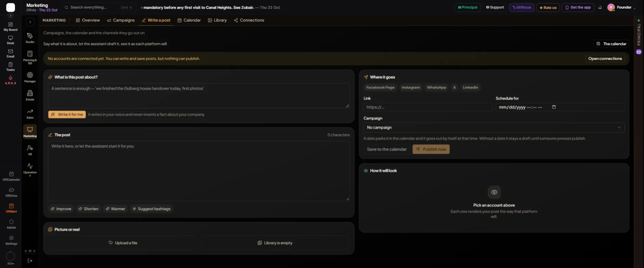Open OfiDrive from the rail

click(x=11, y=192)
